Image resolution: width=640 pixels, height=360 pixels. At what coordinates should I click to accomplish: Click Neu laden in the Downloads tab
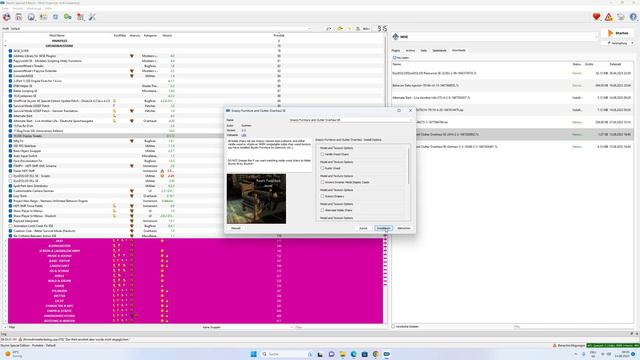pos(402,58)
